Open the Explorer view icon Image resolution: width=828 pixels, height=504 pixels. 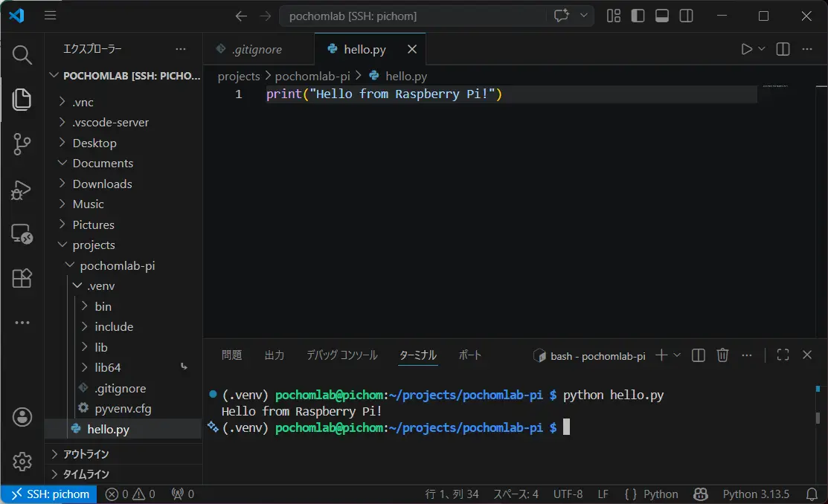point(22,99)
